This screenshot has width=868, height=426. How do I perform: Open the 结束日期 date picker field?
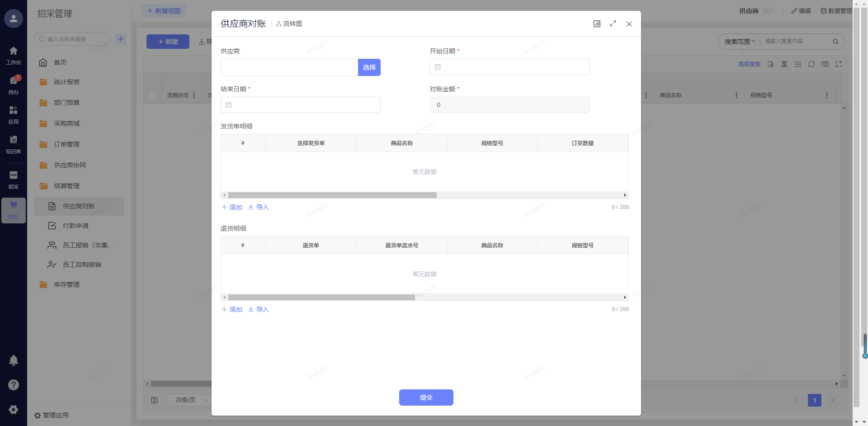pyautogui.click(x=300, y=105)
